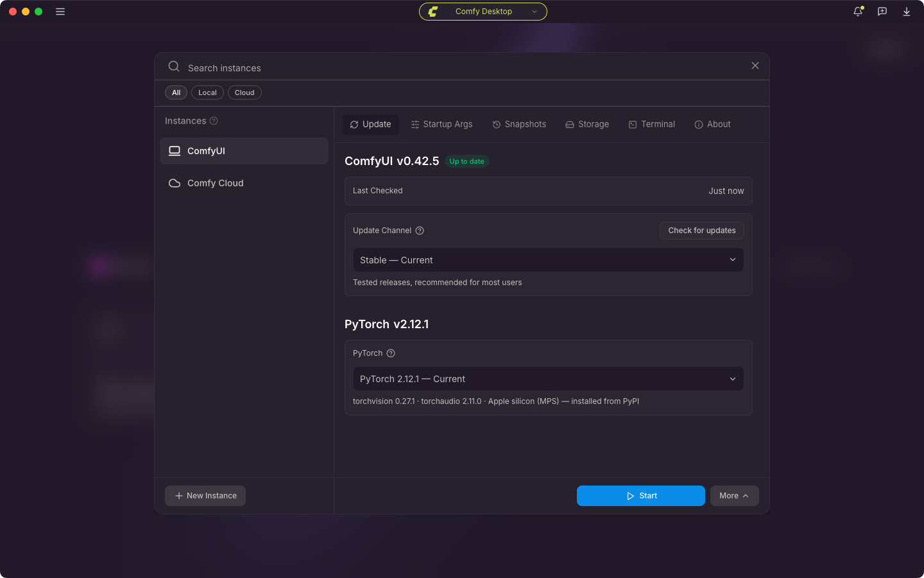Open the Stable — Current channel dropdown

(x=548, y=260)
